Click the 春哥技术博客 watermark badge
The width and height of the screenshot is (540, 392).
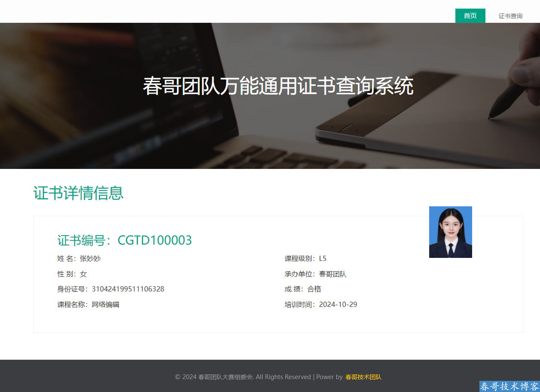509,386
